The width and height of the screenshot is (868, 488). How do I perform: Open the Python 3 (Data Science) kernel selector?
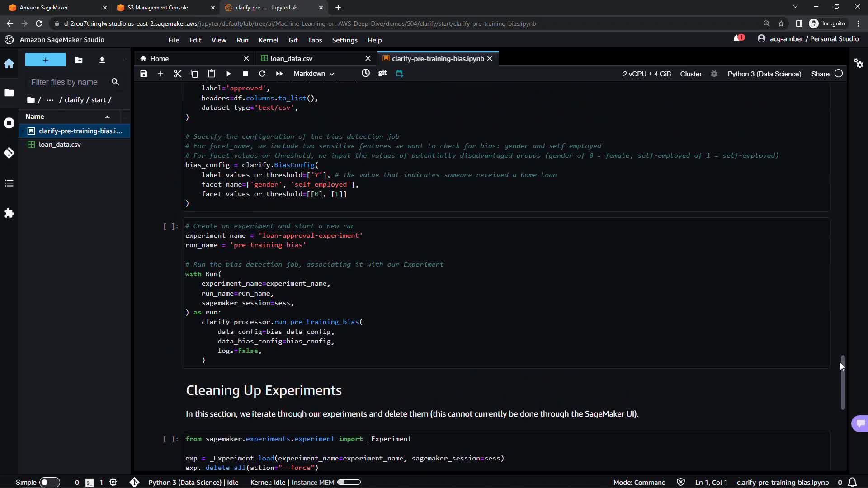tap(764, 74)
